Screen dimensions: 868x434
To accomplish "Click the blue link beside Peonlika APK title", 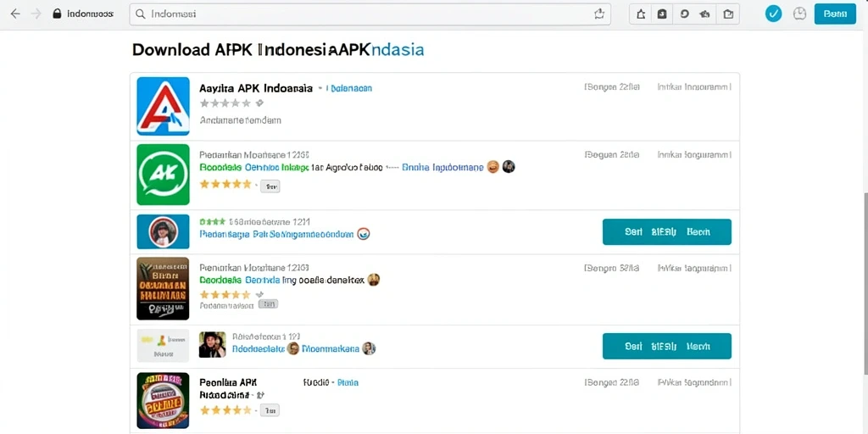I will tap(348, 382).
